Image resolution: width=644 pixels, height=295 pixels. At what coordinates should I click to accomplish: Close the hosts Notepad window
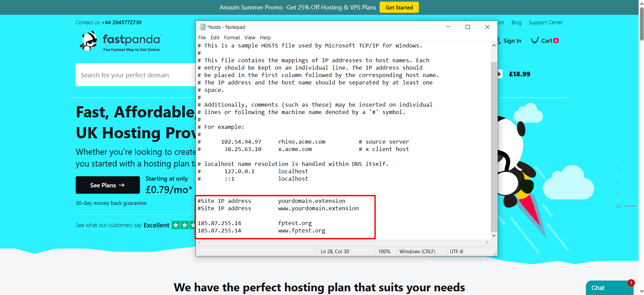pyautogui.click(x=487, y=27)
